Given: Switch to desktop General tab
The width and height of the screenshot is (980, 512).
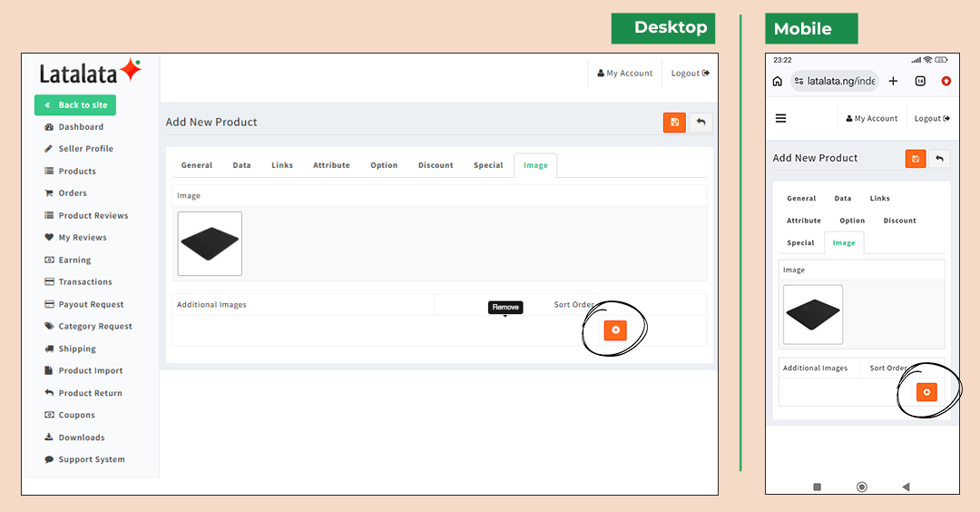Looking at the screenshot, I should pyautogui.click(x=197, y=165).
